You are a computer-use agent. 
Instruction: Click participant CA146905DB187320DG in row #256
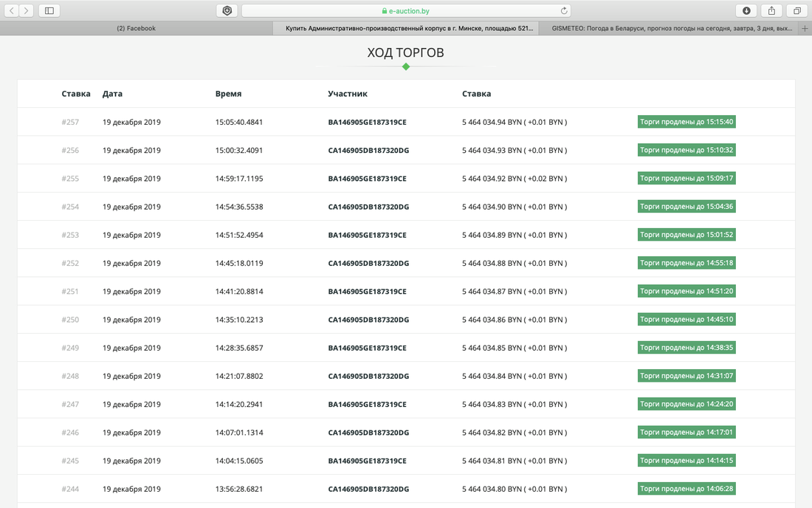coord(368,150)
